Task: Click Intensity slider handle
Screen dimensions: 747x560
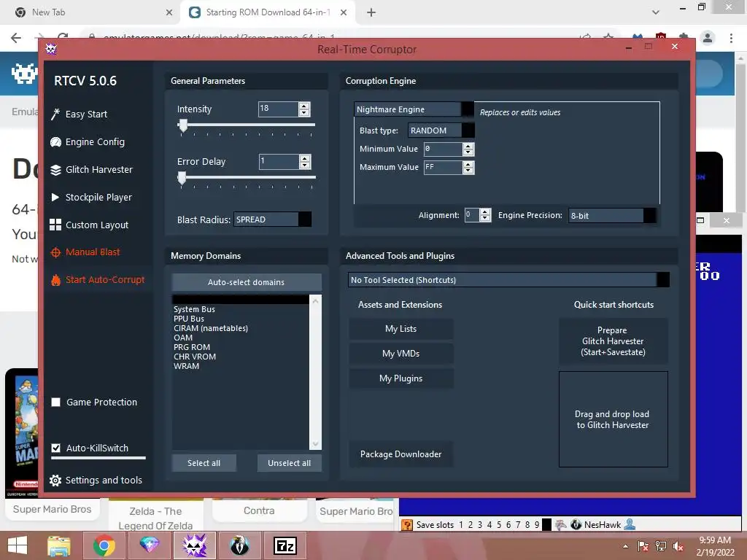Action: [182, 125]
